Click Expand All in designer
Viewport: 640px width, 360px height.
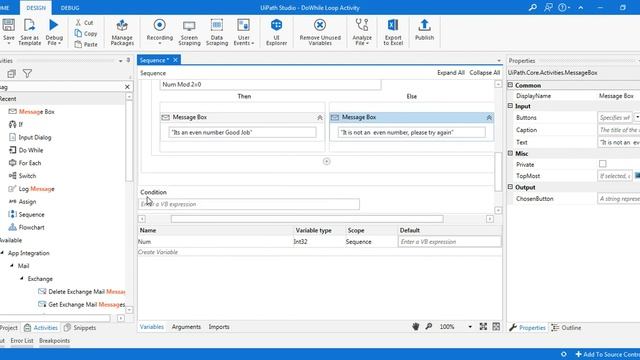451,73
